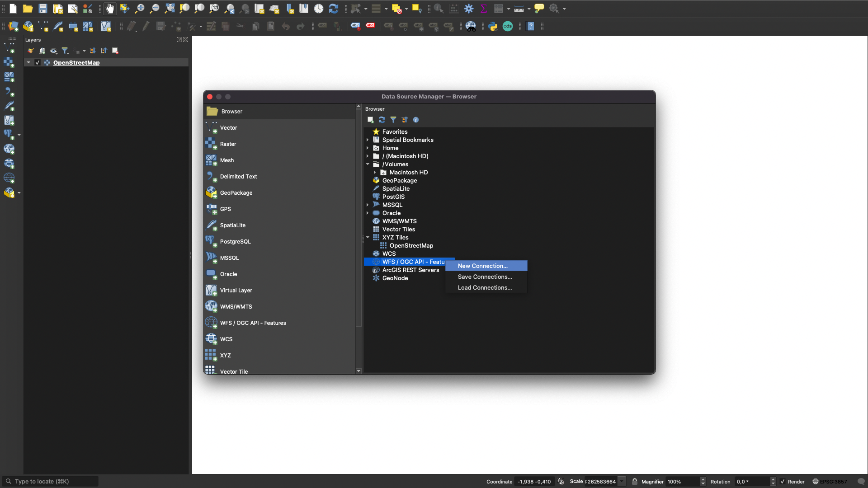The image size is (868, 488).
Task: Increase Magnifier value with stepper
Action: pyautogui.click(x=703, y=479)
